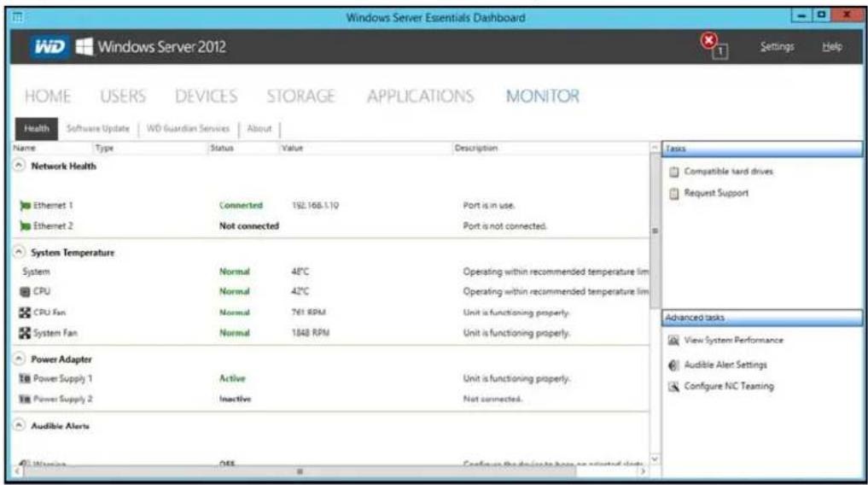Select the Ethernet 1 row name
868x485 pixels.
pyautogui.click(x=53, y=206)
